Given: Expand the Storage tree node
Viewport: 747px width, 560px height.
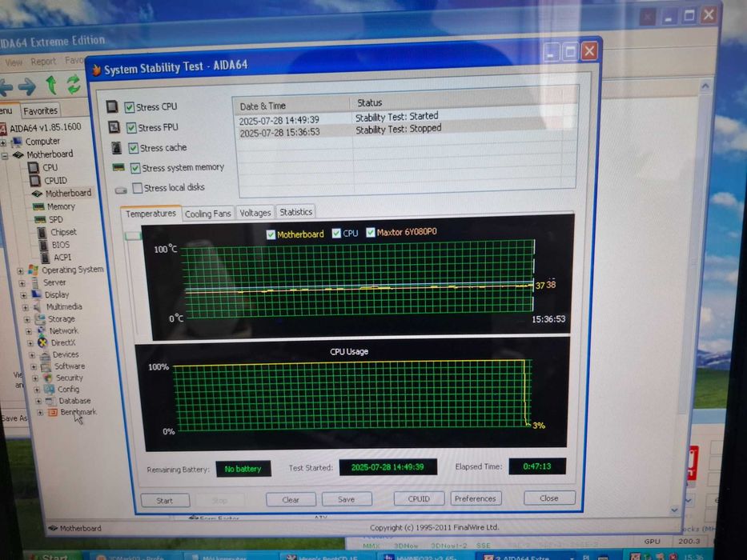Looking at the screenshot, I should 27,319.
